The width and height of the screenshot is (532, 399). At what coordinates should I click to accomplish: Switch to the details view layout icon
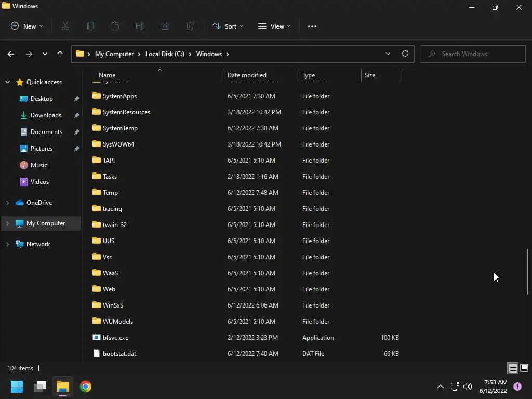(x=513, y=368)
